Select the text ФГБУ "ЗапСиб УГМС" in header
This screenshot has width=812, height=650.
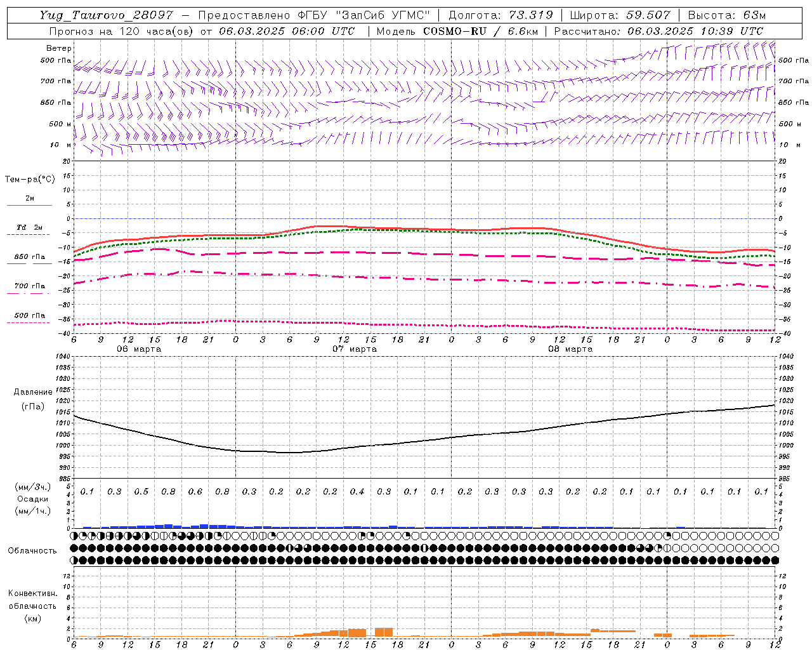click(363, 16)
